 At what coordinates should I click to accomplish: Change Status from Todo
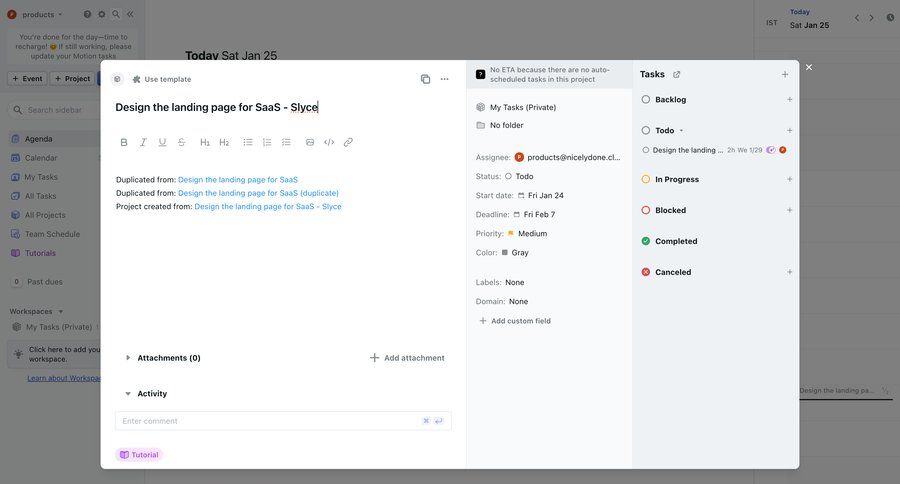[x=519, y=176]
